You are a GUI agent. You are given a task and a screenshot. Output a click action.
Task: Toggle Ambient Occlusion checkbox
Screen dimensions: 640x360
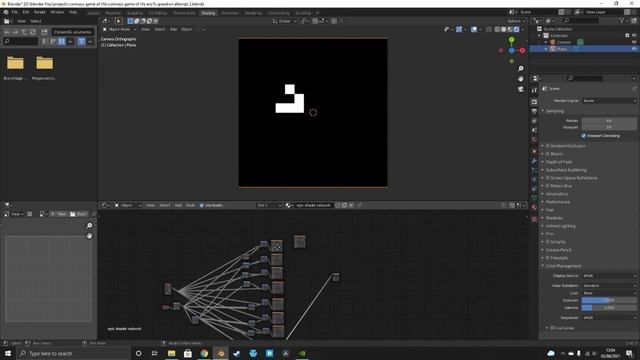(548, 146)
